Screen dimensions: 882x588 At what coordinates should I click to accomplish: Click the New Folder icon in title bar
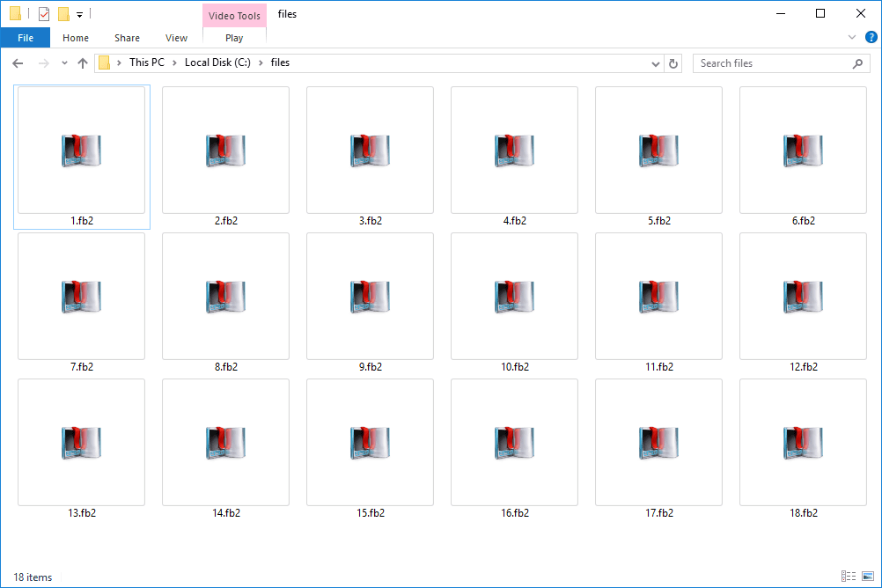(x=63, y=14)
